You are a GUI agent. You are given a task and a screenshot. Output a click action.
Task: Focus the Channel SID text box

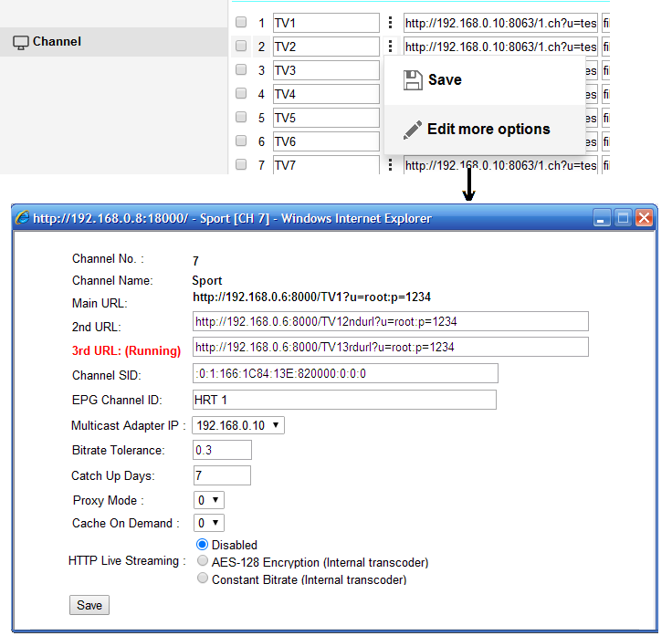(x=345, y=373)
